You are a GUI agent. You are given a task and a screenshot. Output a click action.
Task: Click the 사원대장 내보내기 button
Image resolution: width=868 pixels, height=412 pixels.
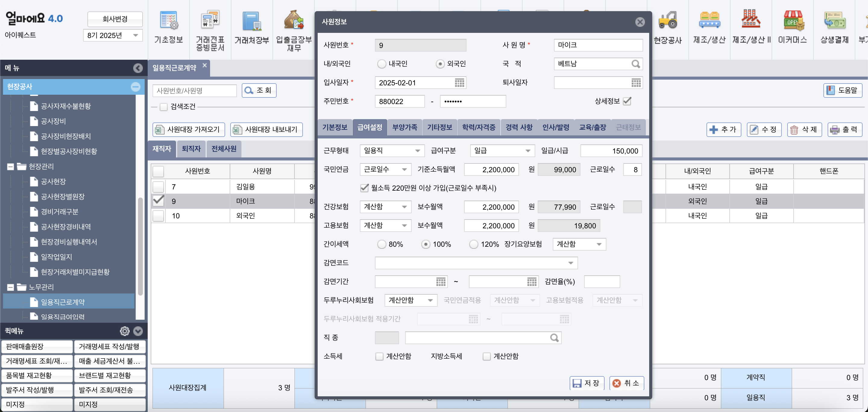[266, 129]
